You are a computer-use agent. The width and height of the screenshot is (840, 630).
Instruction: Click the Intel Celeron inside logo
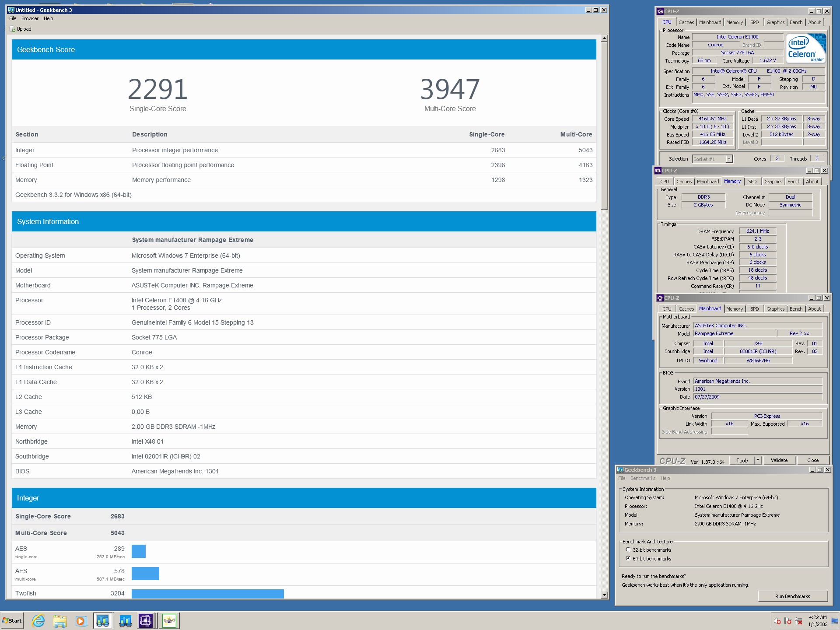coord(806,48)
